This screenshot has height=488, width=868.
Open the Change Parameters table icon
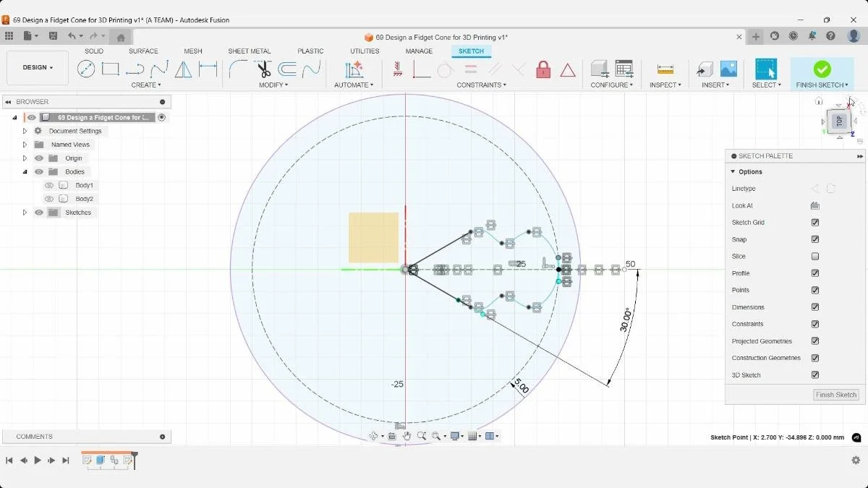(x=624, y=69)
